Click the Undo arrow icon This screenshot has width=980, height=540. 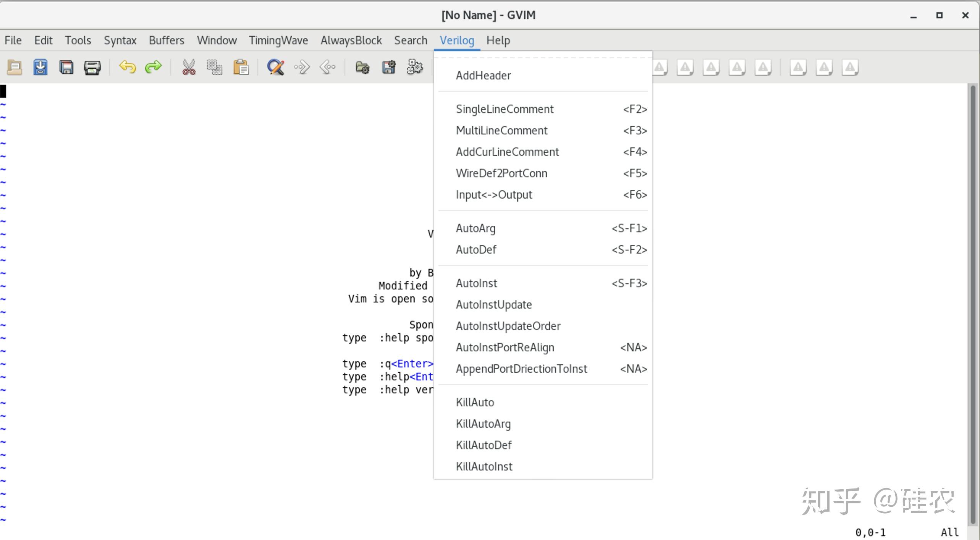point(127,68)
